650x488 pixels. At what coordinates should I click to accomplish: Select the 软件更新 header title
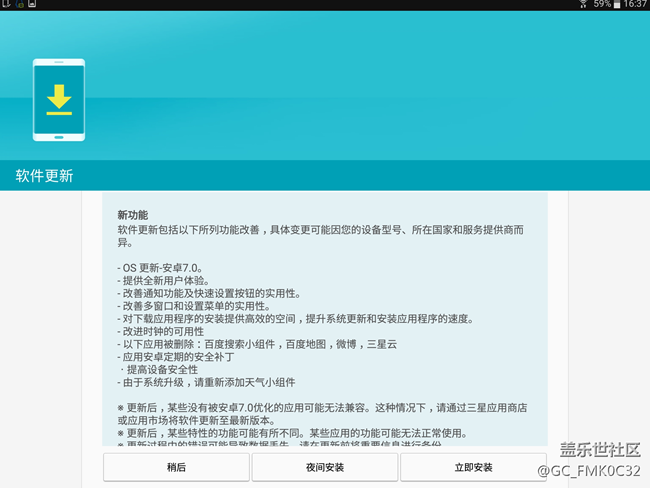pos(44,175)
